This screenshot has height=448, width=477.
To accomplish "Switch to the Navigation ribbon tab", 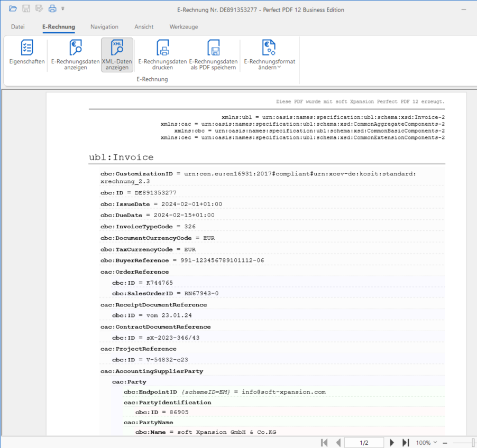I will click(x=104, y=27).
